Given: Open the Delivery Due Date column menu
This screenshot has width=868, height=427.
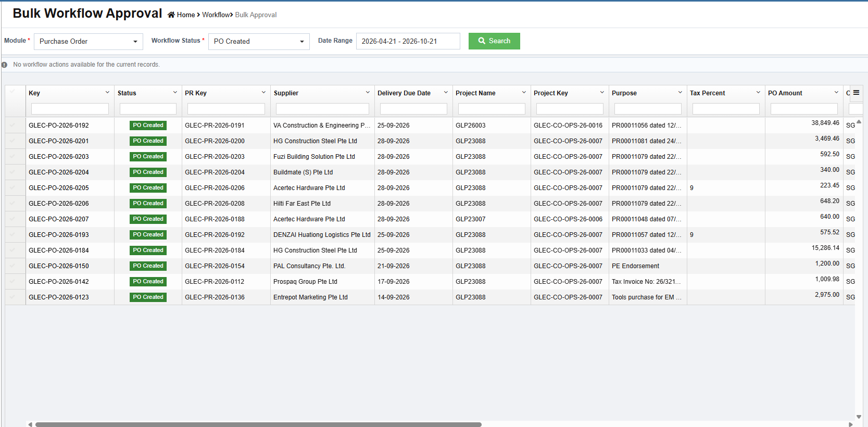Looking at the screenshot, I should (446, 93).
